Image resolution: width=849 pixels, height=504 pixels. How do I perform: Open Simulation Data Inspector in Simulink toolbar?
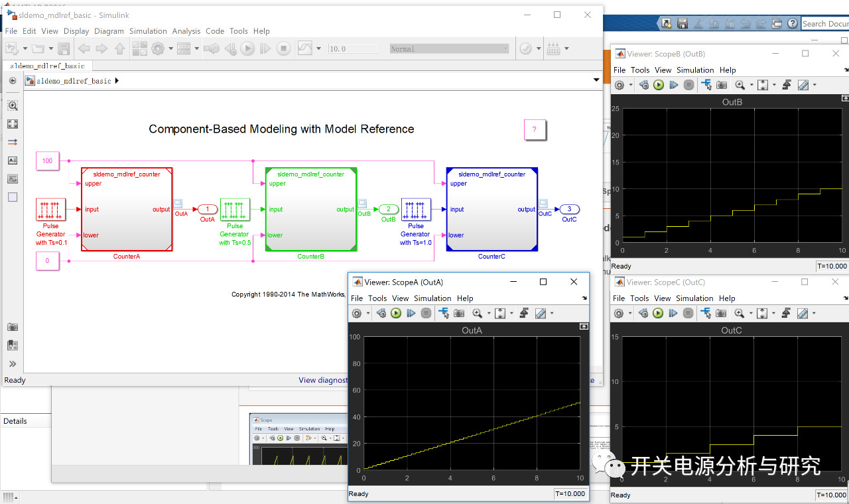pos(305,48)
